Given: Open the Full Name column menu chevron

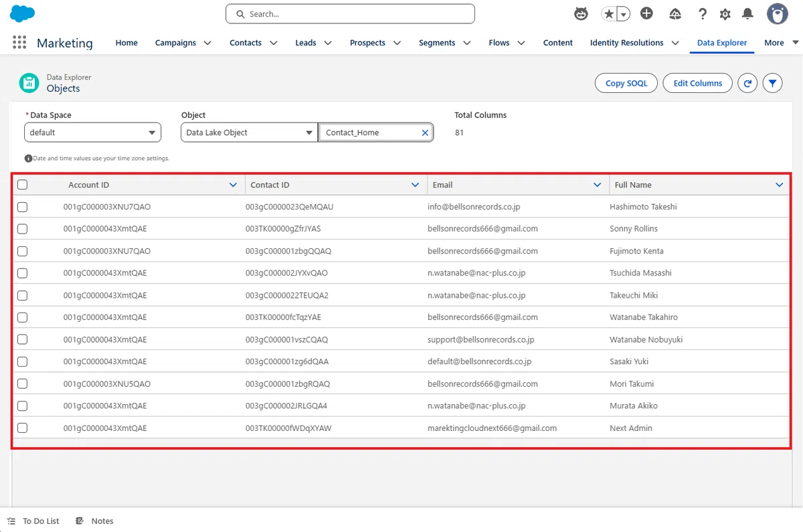Looking at the screenshot, I should point(780,185).
